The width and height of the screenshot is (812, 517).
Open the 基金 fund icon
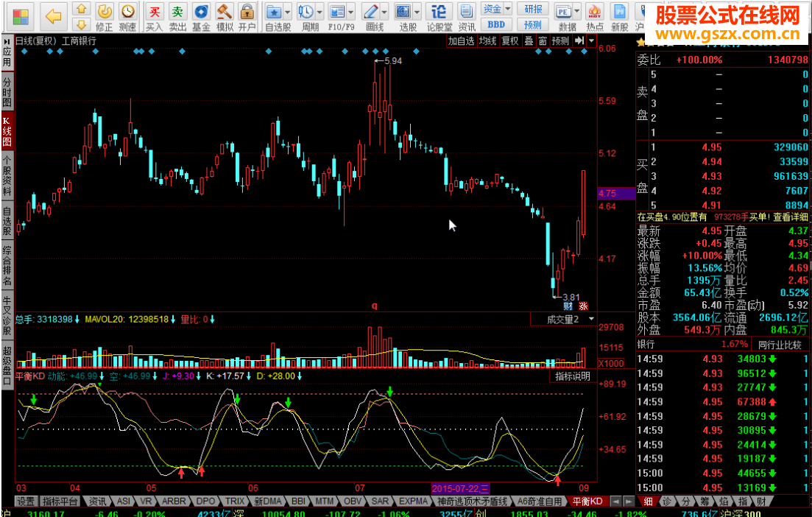(x=201, y=17)
